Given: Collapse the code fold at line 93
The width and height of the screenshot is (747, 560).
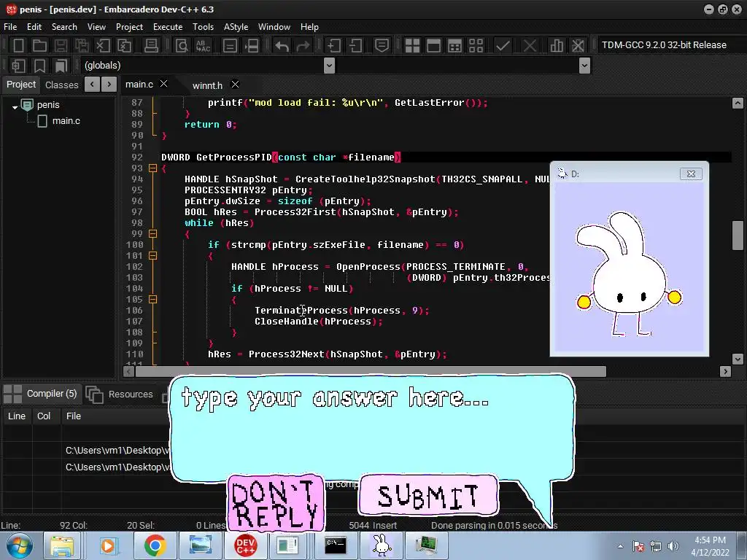Looking at the screenshot, I should click(152, 168).
